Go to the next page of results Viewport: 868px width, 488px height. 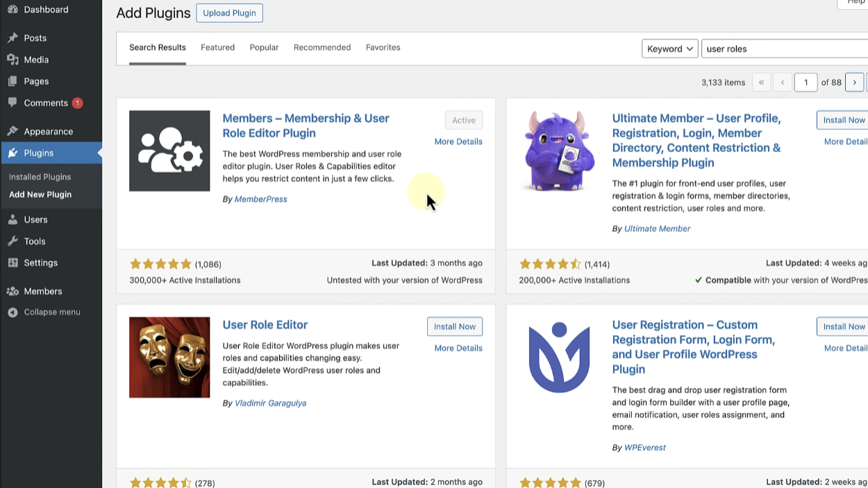(x=854, y=82)
